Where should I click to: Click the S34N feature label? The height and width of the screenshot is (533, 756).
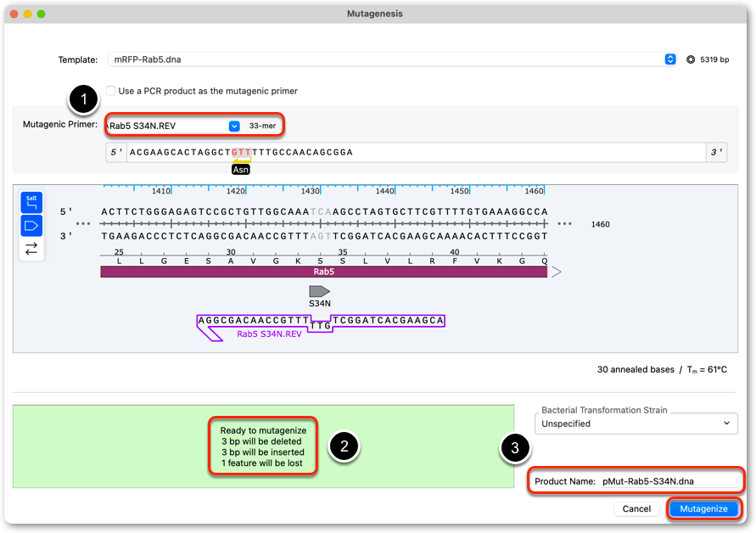(x=320, y=303)
